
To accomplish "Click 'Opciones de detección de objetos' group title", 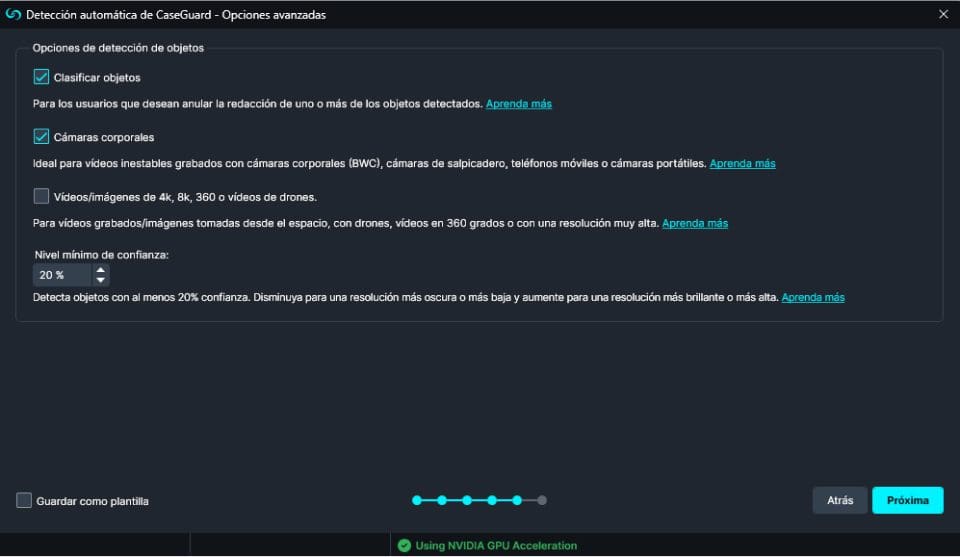I will pos(118,48).
